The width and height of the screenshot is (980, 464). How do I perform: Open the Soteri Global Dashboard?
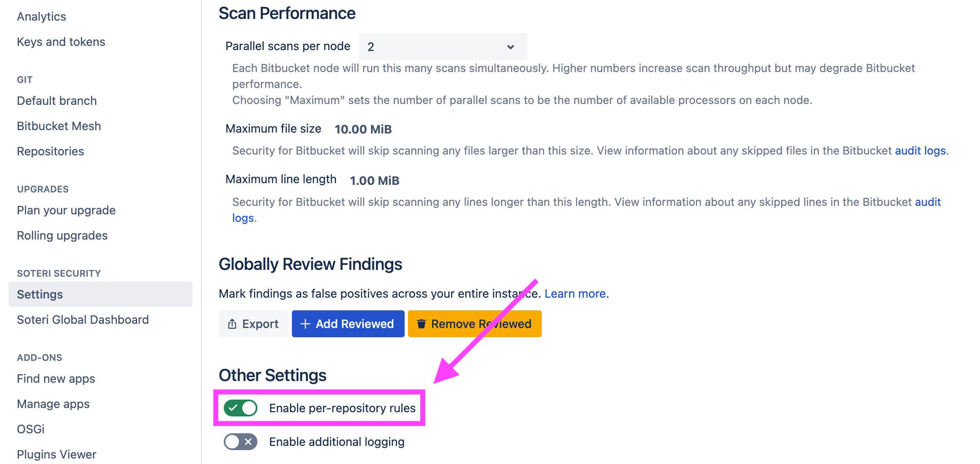(x=82, y=319)
